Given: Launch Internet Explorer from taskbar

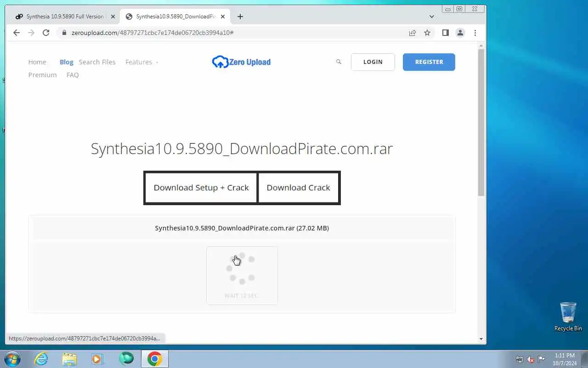Looking at the screenshot, I should click(x=41, y=359).
